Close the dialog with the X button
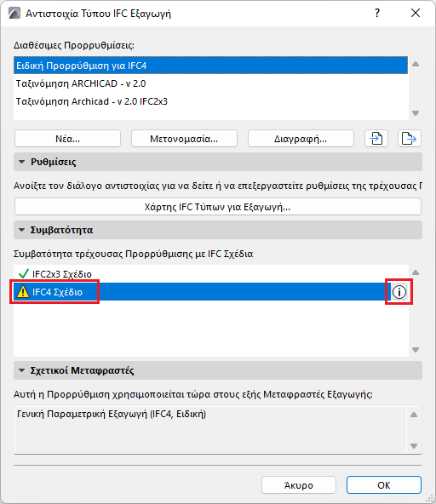The height and width of the screenshot is (504, 436). 416,13
